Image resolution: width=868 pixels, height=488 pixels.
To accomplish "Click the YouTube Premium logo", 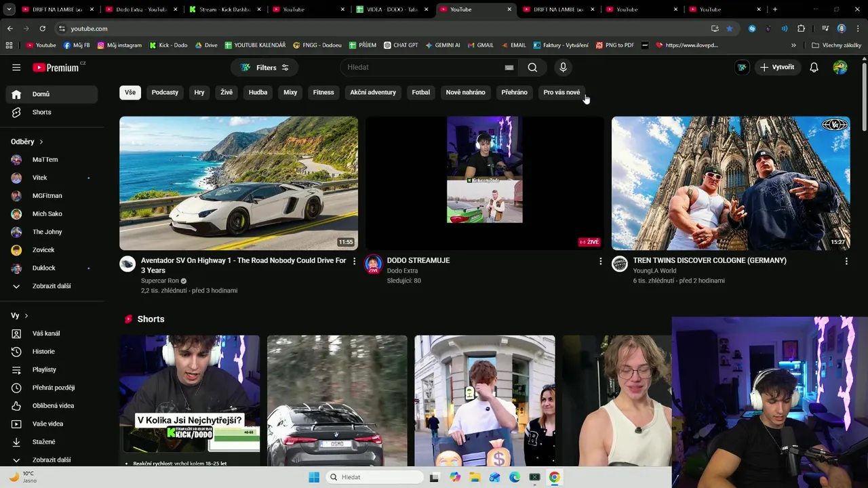I will [56, 67].
